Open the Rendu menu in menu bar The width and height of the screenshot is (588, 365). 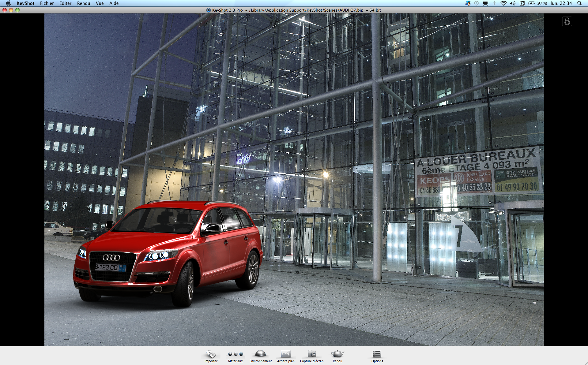point(83,3)
